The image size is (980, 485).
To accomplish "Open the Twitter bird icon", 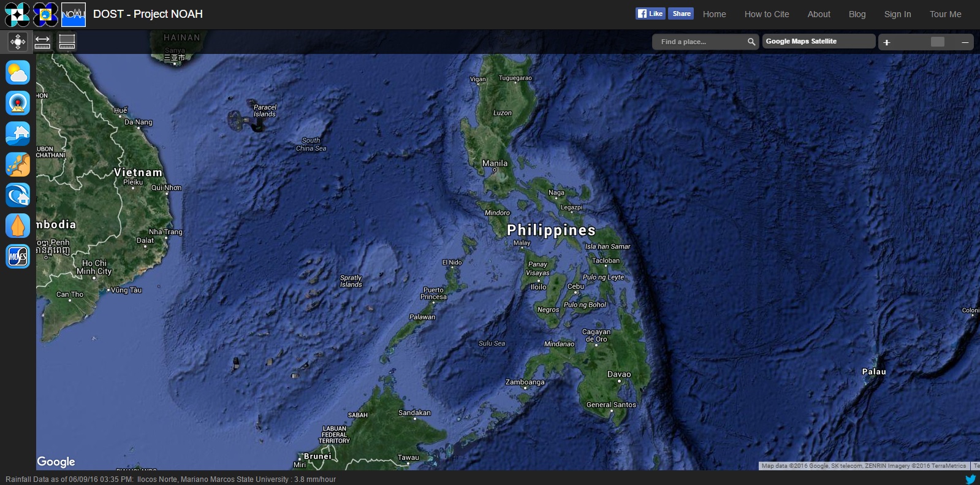I will 971,479.
